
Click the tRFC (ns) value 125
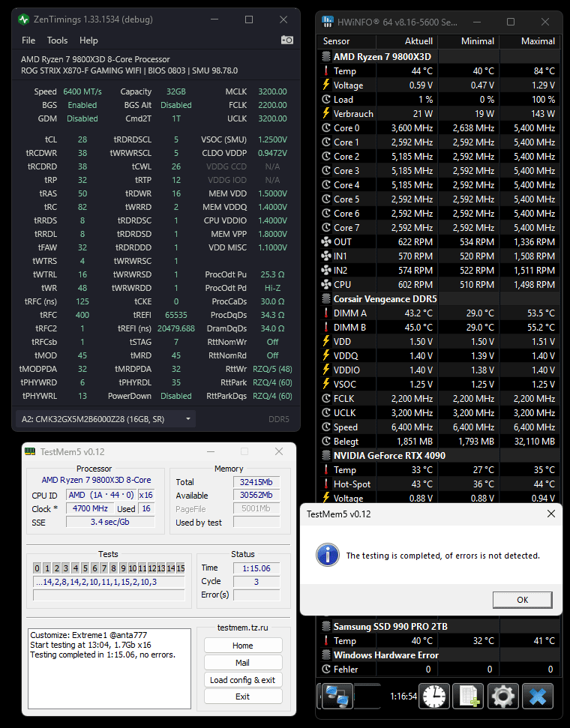[x=82, y=301]
